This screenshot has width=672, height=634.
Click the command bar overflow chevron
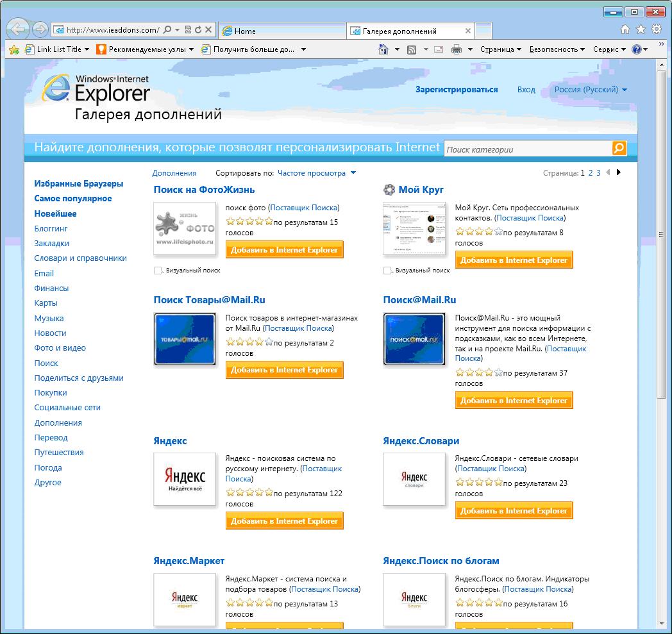click(661, 44)
